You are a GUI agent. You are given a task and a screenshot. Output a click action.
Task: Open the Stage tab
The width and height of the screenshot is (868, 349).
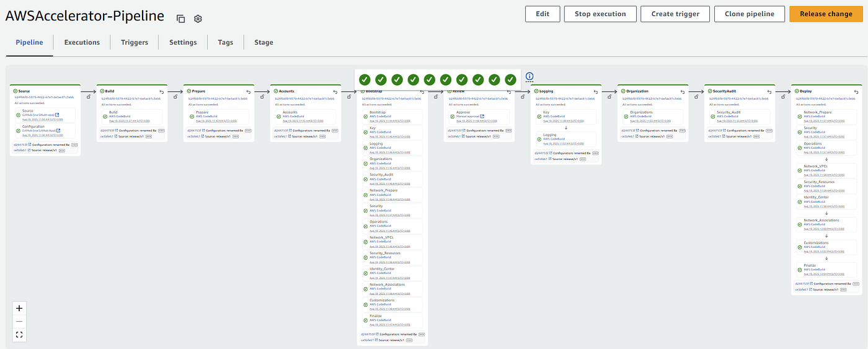(x=263, y=42)
